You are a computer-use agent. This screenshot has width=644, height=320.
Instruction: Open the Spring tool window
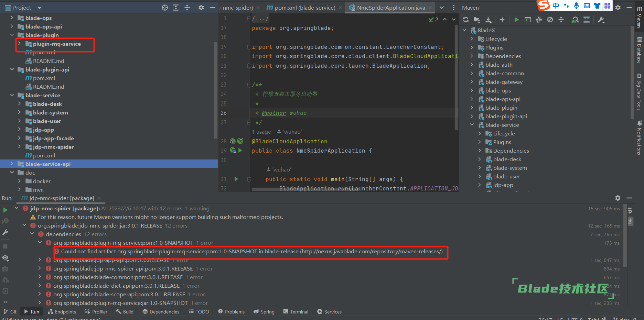coord(264,312)
